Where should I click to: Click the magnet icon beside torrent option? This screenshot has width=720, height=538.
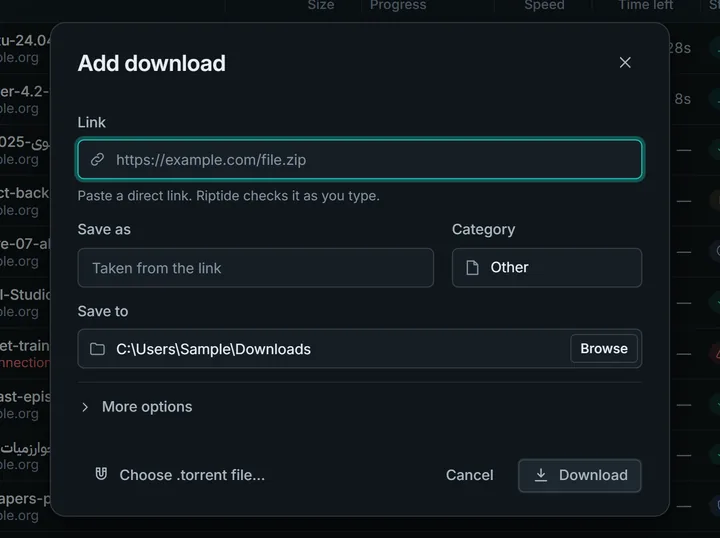point(101,474)
